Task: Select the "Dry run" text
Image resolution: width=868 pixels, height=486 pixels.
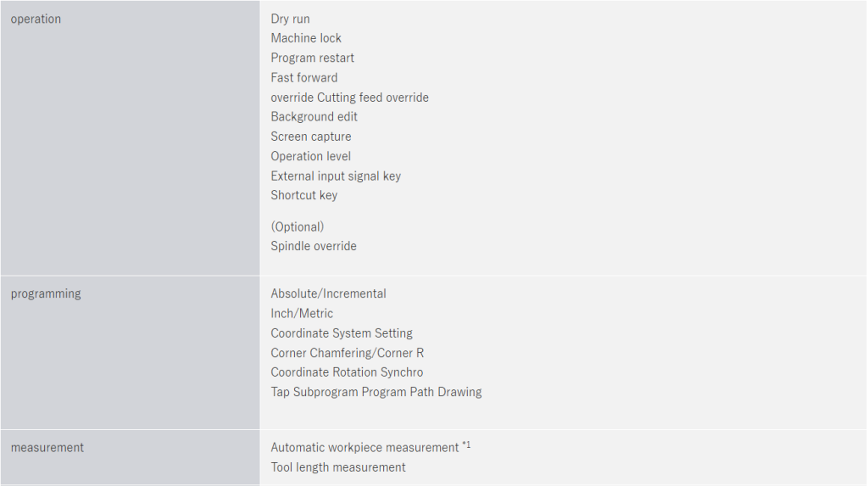Action: 290,19
